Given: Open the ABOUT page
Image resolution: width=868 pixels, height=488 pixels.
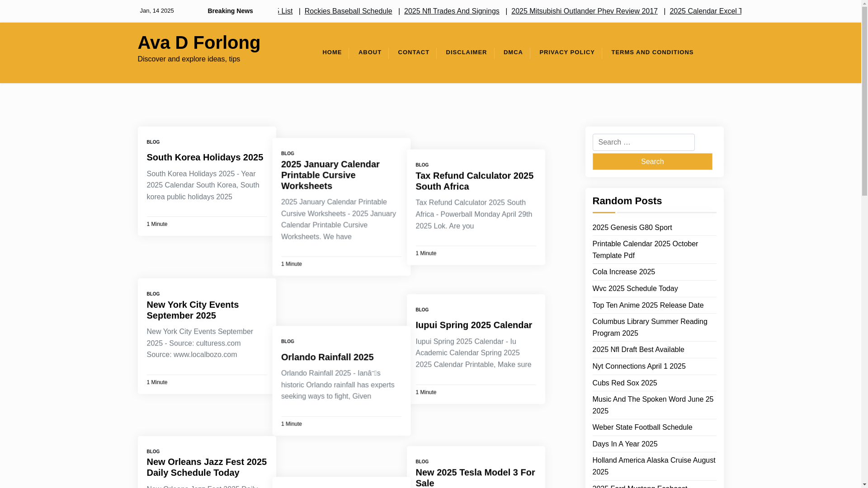Looking at the screenshot, I should 370,52.
